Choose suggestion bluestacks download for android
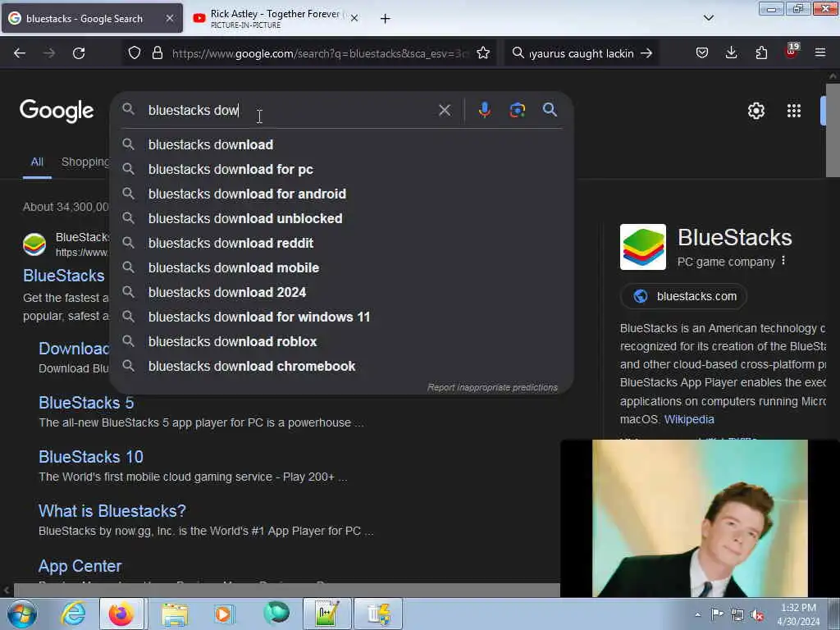This screenshot has height=630, width=840. [x=342, y=194]
